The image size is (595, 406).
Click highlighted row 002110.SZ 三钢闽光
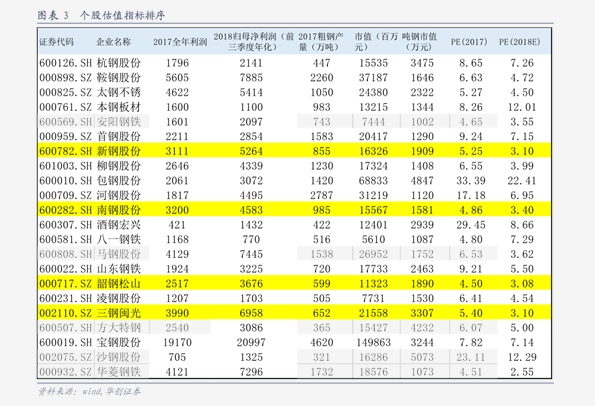294,313
